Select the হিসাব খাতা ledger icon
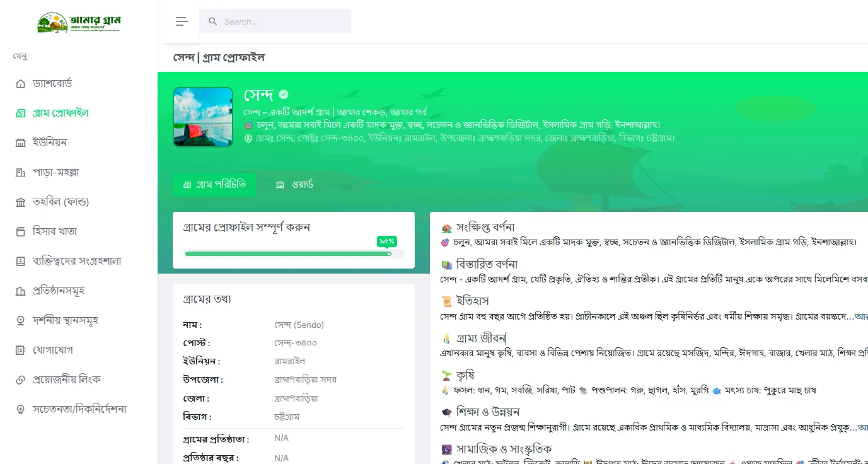The image size is (868, 464). tap(20, 232)
